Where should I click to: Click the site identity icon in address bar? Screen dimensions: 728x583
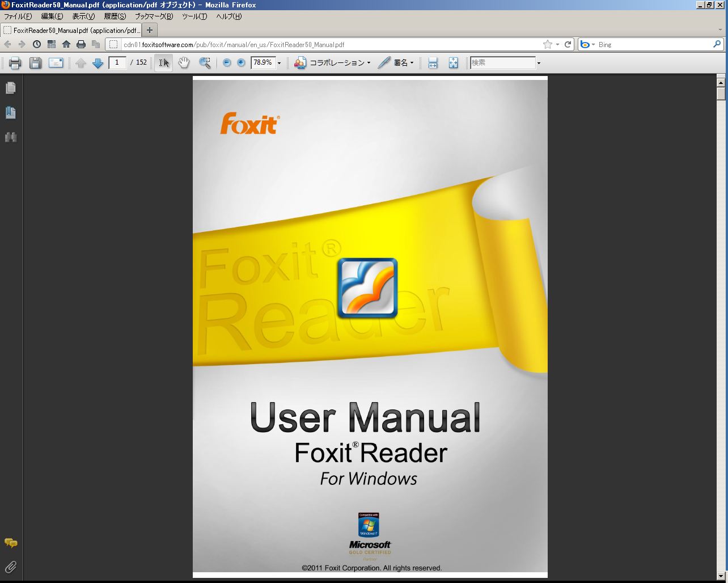(113, 44)
